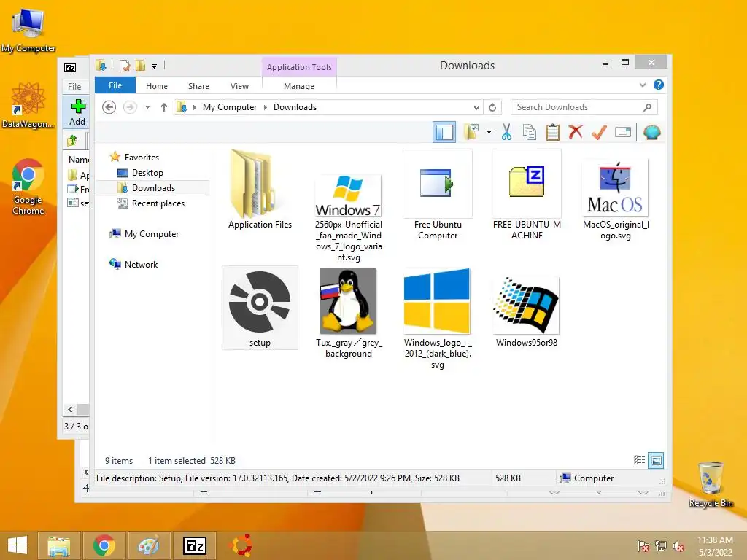Open the Customize Quick Access Toolbar dropdown
Viewport: 747px width, 560px height.
[x=155, y=66]
